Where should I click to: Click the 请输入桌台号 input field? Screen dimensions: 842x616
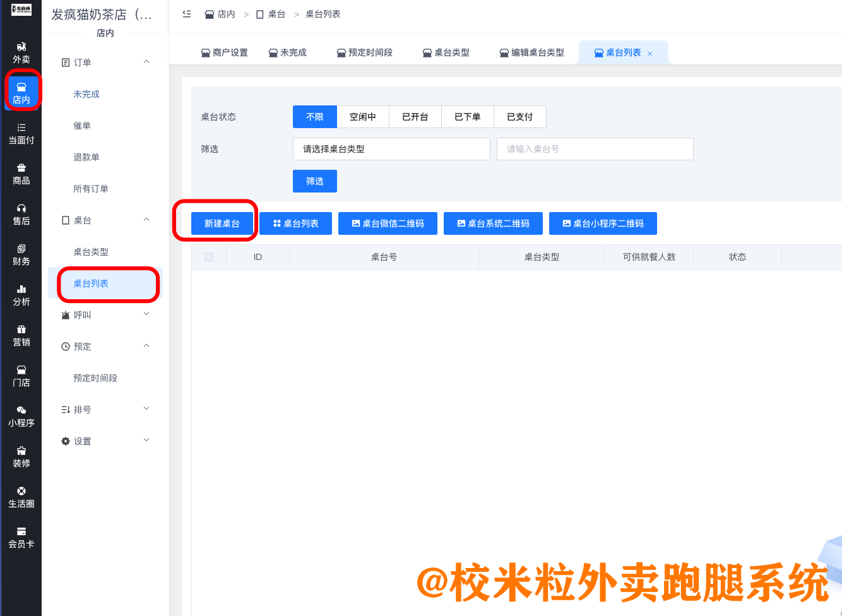pos(594,149)
